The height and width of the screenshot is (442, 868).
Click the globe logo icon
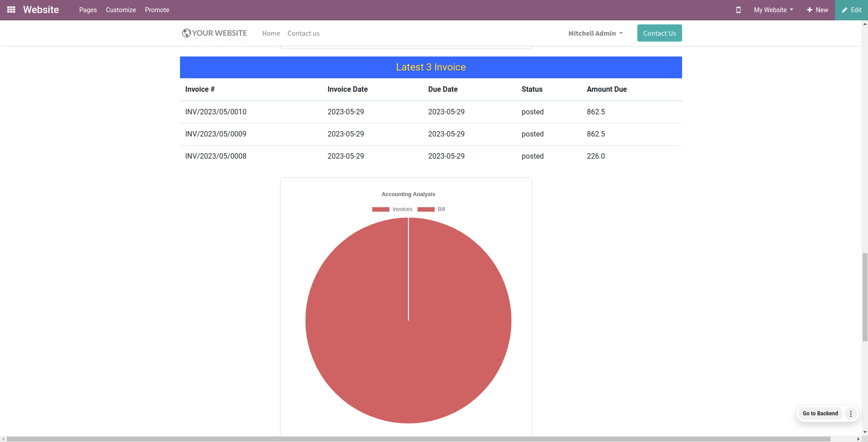coord(186,33)
